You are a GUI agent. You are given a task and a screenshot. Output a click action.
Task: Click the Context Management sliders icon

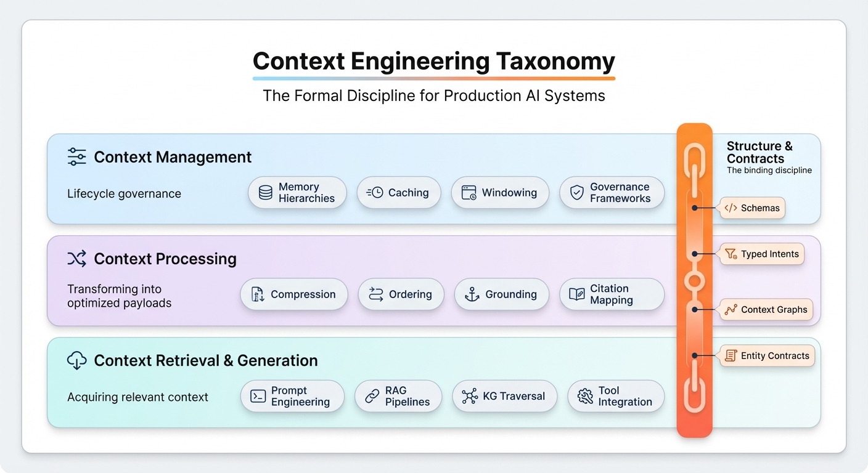coord(76,157)
